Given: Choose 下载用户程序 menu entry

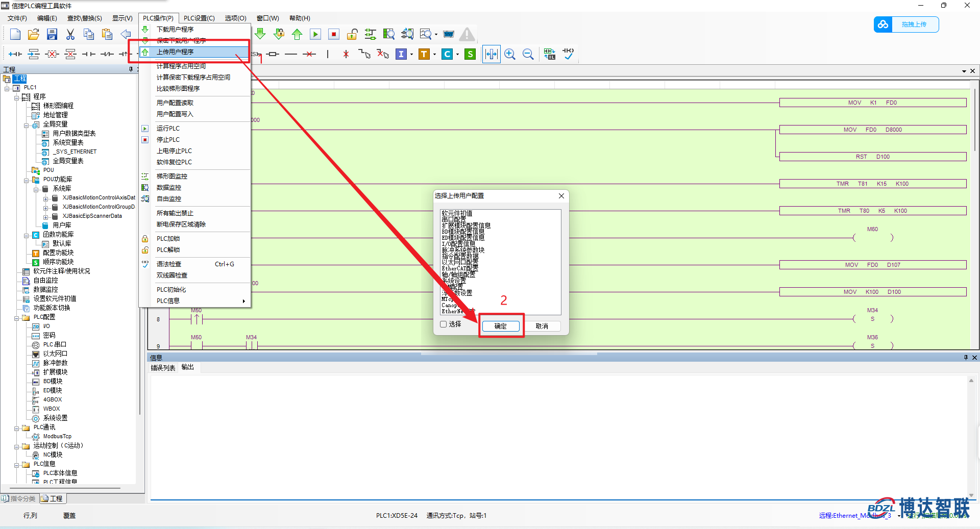Looking at the screenshot, I should [x=195, y=30].
